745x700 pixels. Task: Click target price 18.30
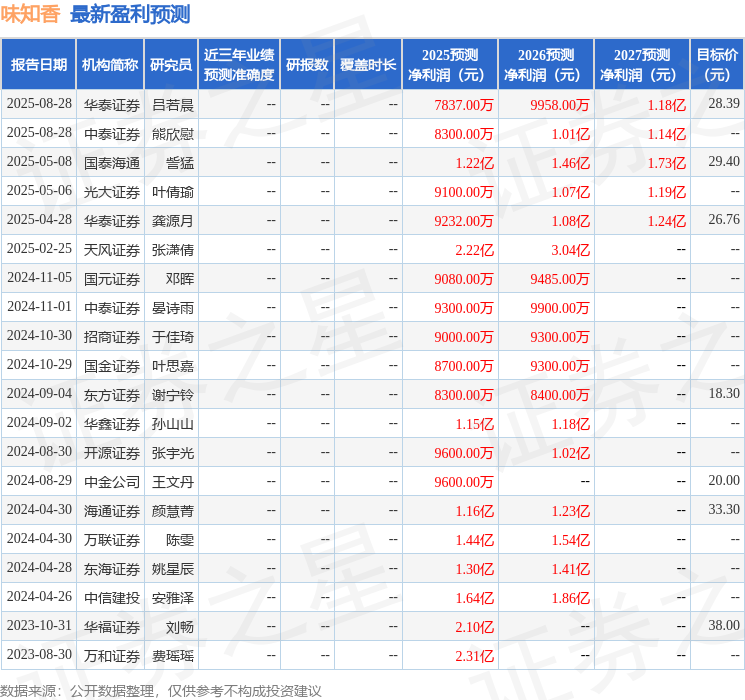724,393
